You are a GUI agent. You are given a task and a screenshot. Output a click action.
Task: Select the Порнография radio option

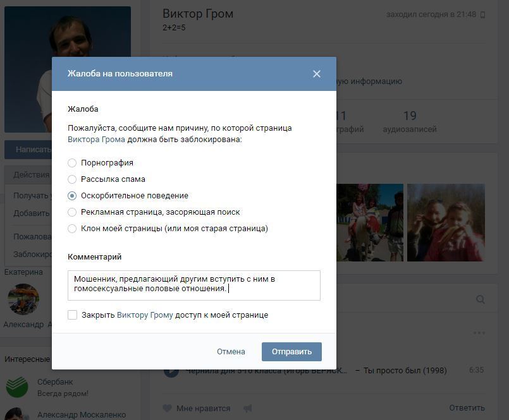coord(72,163)
